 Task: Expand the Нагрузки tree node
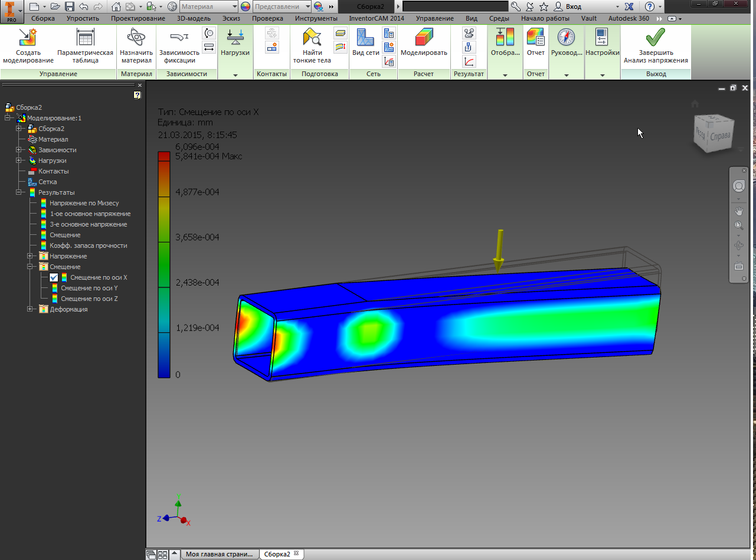[19, 161]
